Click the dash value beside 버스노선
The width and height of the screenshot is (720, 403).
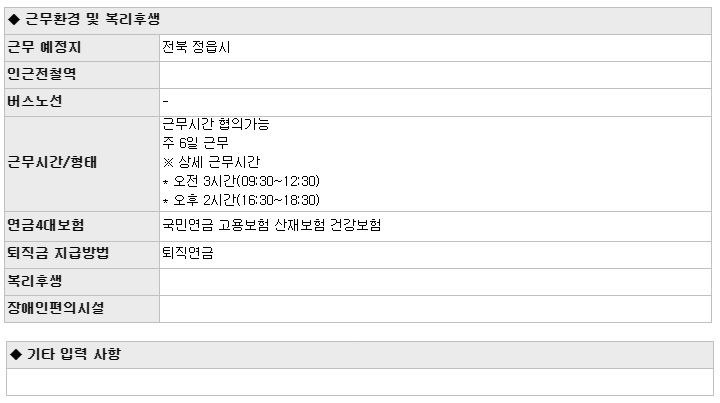click(165, 101)
